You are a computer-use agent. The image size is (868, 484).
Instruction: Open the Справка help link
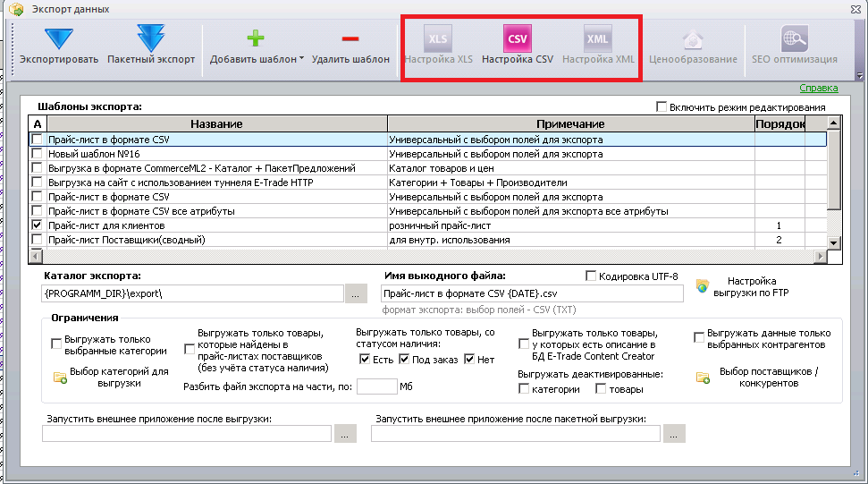(x=819, y=88)
